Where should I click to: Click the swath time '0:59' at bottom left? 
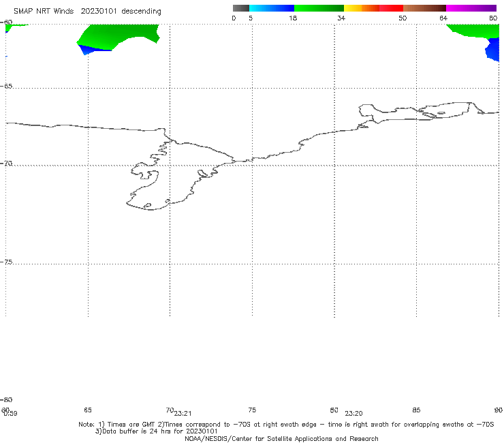[x=10, y=414]
